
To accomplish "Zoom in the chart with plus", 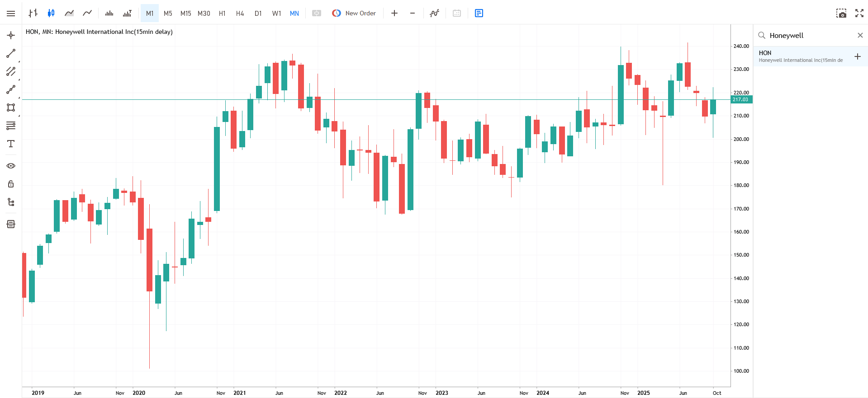I will (x=394, y=13).
